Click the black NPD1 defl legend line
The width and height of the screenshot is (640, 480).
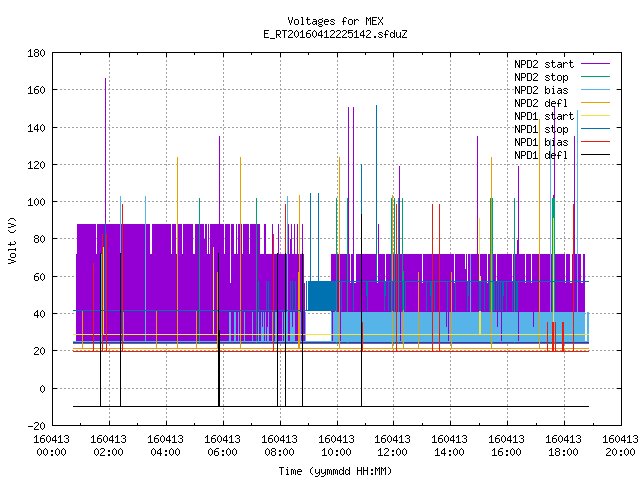(595, 155)
